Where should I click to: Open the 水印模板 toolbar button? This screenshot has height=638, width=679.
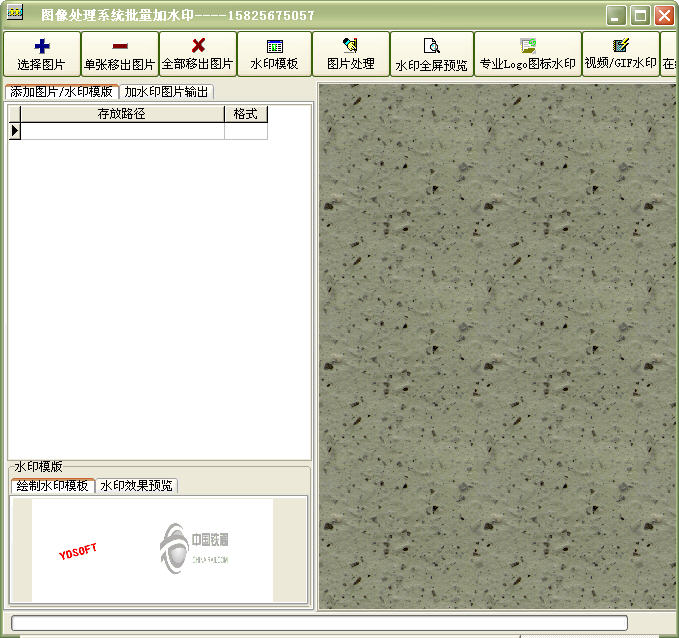tap(275, 54)
